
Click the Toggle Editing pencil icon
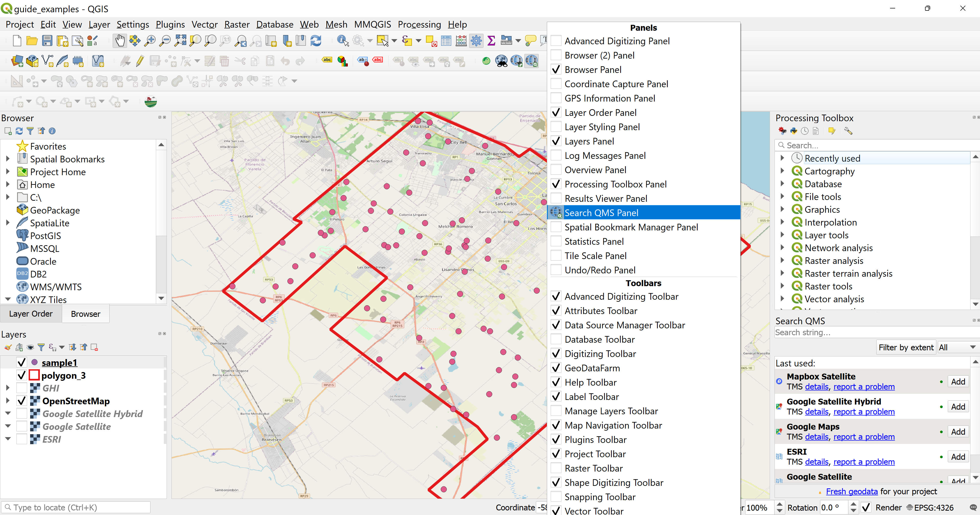pyautogui.click(x=140, y=61)
